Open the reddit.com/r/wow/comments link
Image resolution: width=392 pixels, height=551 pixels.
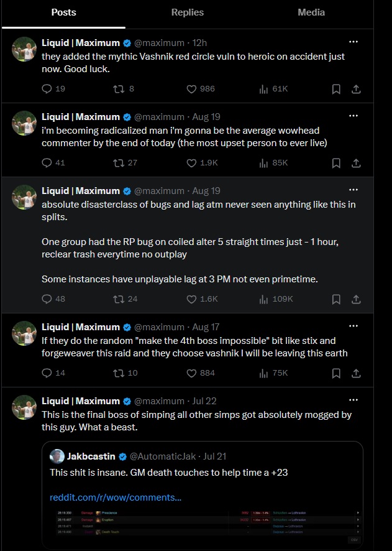click(116, 498)
